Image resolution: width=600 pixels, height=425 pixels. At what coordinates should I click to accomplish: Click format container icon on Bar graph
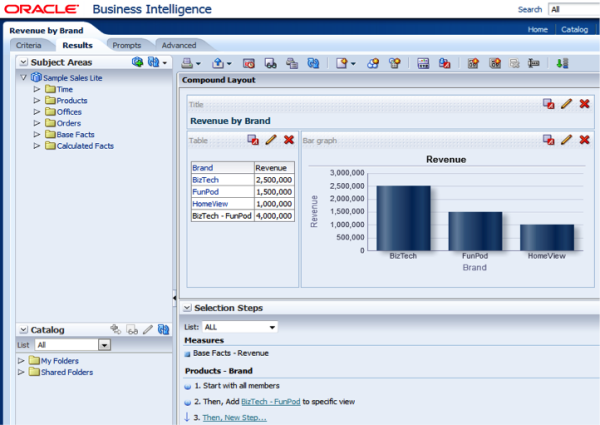pyautogui.click(x=548, y=140)
